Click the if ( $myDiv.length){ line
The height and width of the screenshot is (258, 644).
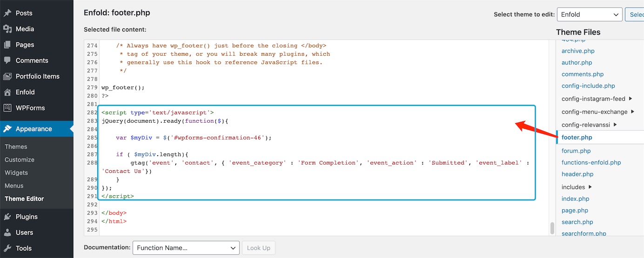[153, 154]
